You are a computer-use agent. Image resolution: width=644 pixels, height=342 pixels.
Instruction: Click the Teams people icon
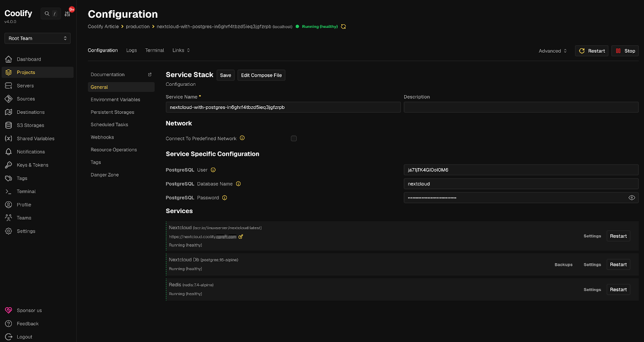coord(8,218)
